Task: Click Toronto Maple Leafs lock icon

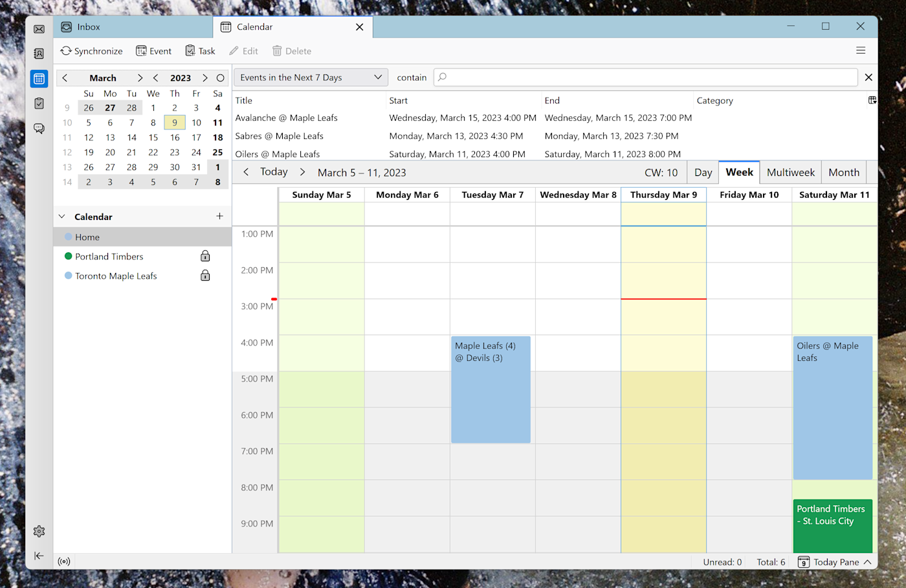Action: coord(205,276)
